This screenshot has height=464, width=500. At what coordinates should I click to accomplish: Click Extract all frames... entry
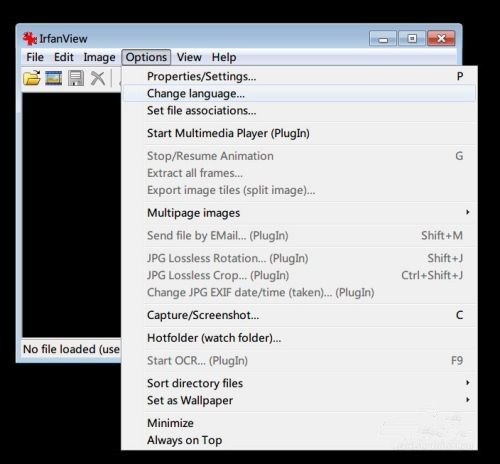coord(299,173)
